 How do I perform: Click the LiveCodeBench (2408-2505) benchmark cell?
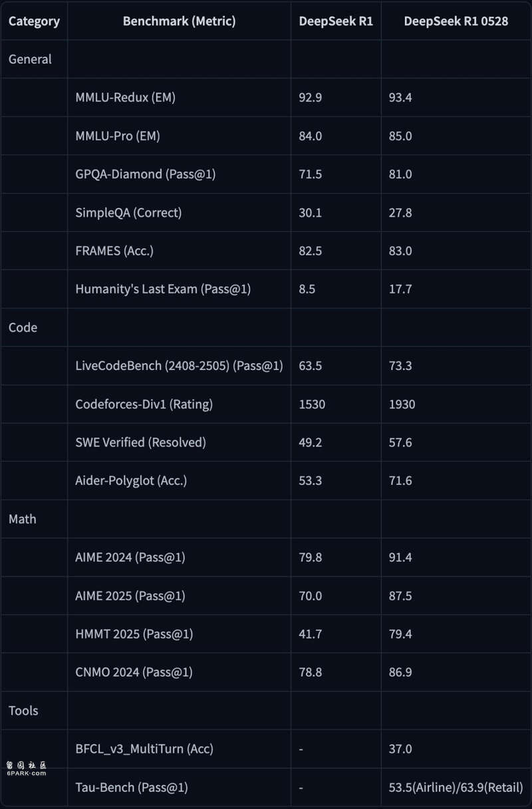coord(179,365)
